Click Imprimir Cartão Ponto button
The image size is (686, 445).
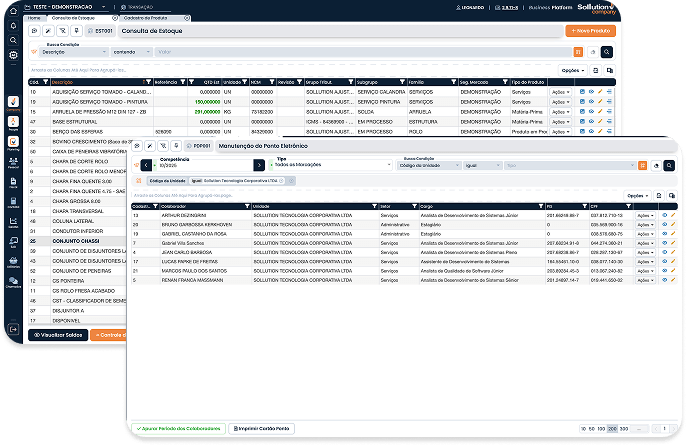tap(261, 428)
